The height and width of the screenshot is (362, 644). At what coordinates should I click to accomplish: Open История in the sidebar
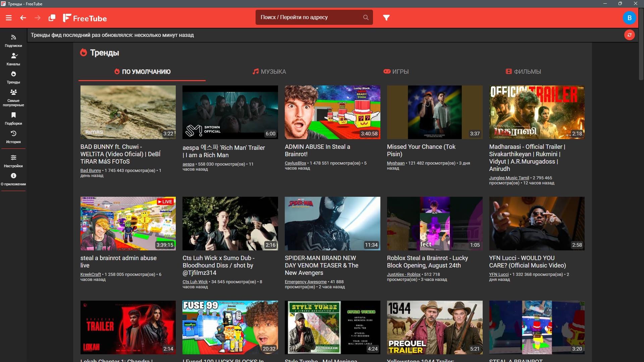[x=13, y=137]
